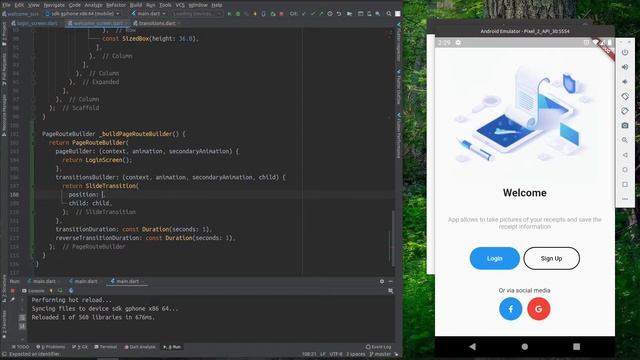Click 'return LoginScreen();' code line
Viewport: 640px width, 360px height.
pos(97,160)
